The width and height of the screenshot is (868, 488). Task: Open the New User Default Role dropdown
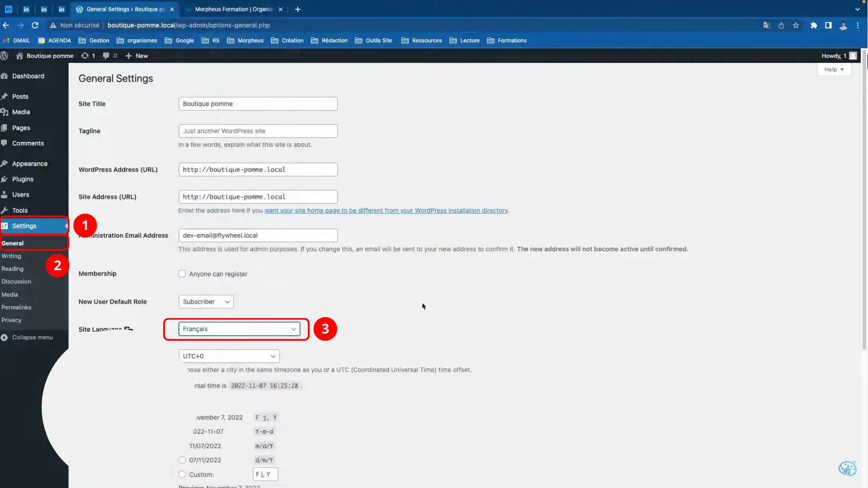point(206,301)
